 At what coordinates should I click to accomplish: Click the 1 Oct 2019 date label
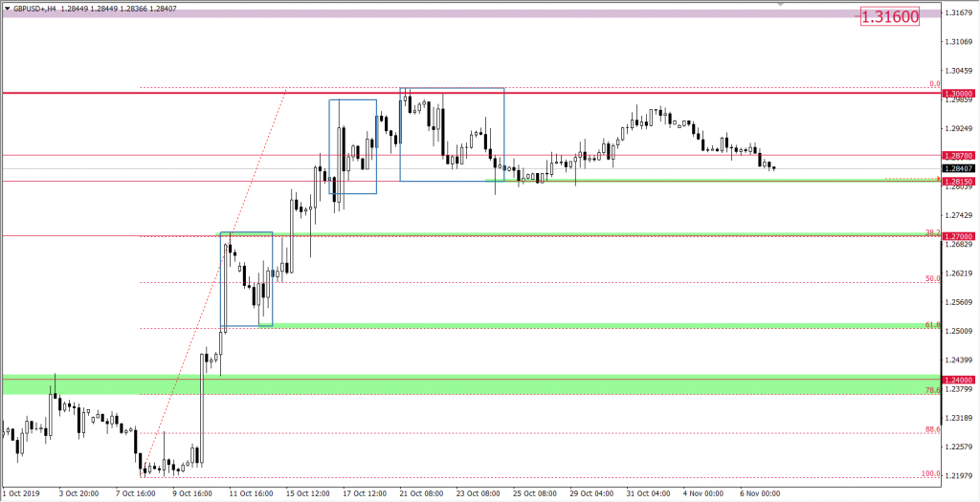pos(21,493)
